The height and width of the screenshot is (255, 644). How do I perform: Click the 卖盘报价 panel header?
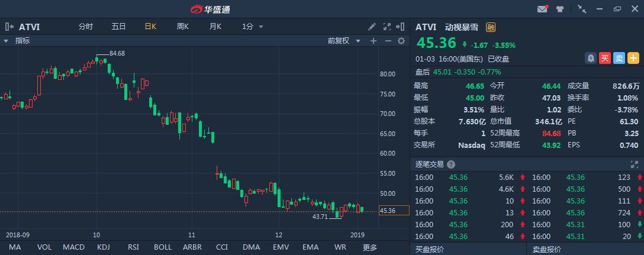tap(547, 249)
